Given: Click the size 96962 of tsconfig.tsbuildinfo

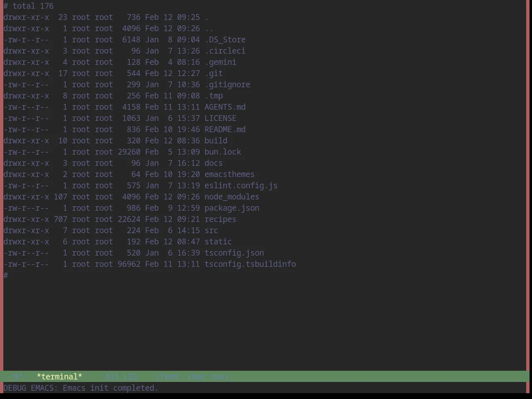Looking at the screenshot, I should (129, 264).
